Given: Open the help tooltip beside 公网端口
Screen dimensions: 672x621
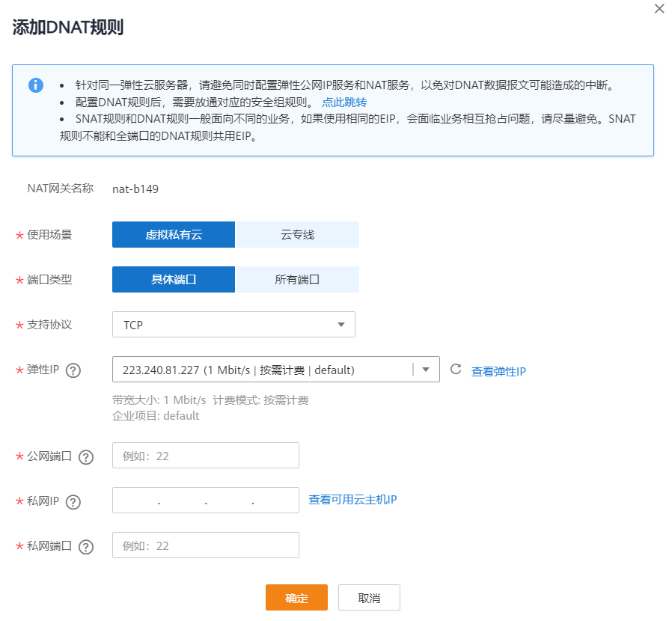Looking at the screenshot, I should coord(85,456).
